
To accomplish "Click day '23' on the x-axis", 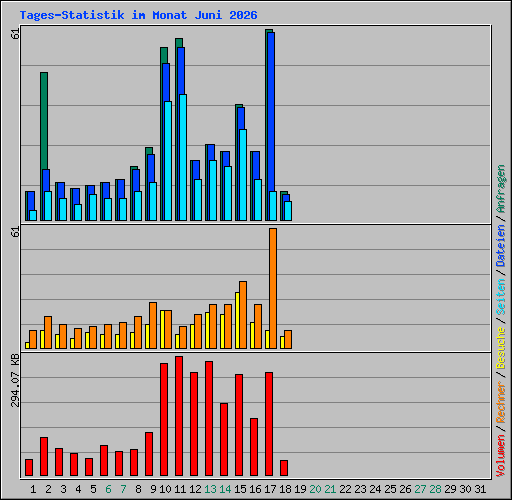I will point(360,489).
